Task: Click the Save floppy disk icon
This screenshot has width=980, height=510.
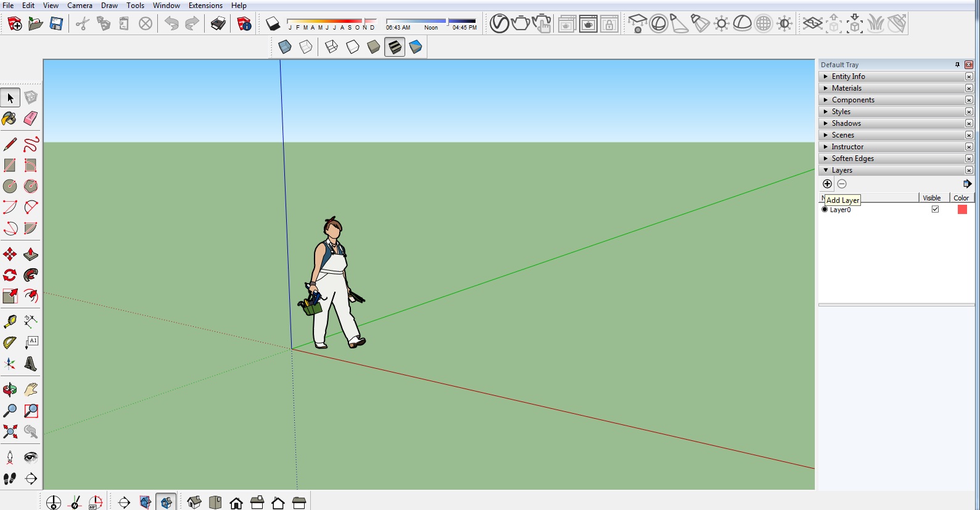Action: tap(56, 24)
